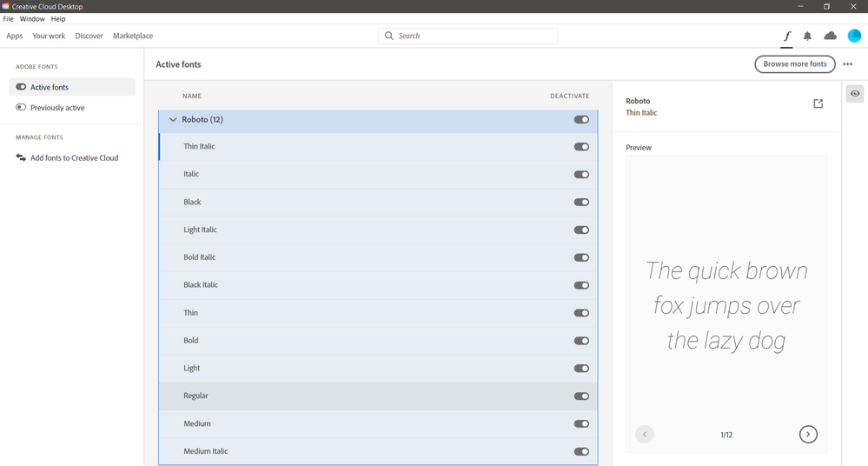Deactivate Roboto Italic

click(581, 175)
